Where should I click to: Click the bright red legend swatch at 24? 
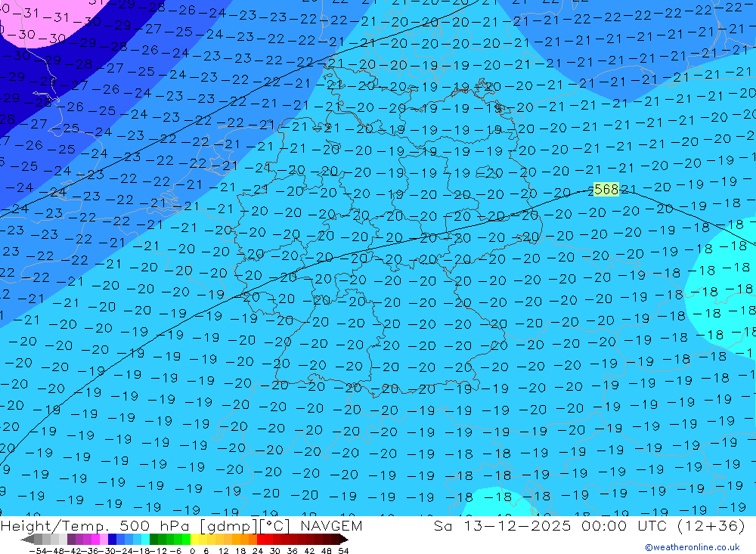point(261,540)
